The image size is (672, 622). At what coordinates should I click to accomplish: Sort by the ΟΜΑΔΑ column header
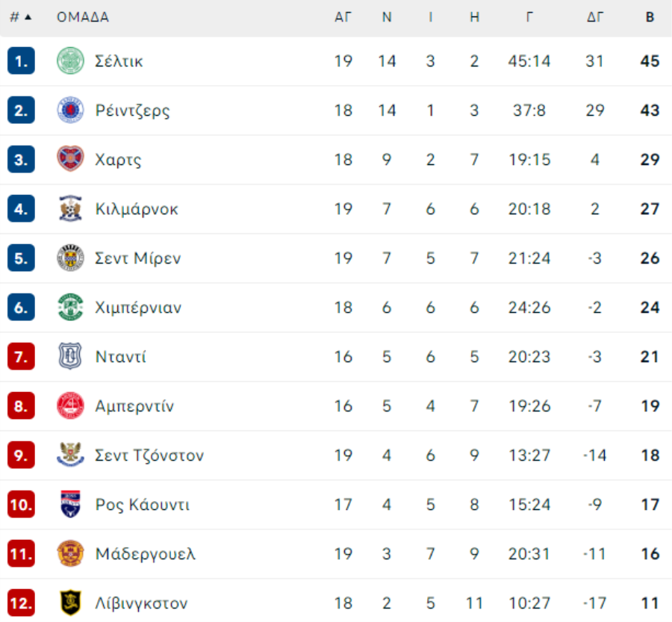[x=83, y=17]
